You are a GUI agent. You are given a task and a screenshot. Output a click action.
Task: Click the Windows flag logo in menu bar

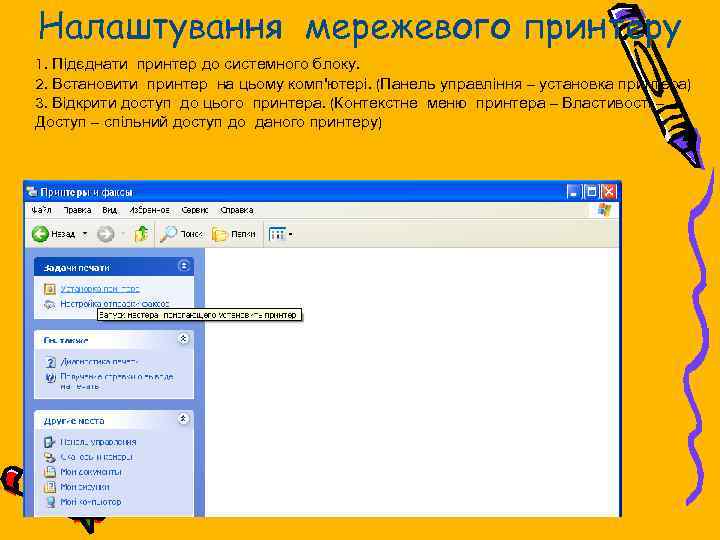(x=604, y=210)
